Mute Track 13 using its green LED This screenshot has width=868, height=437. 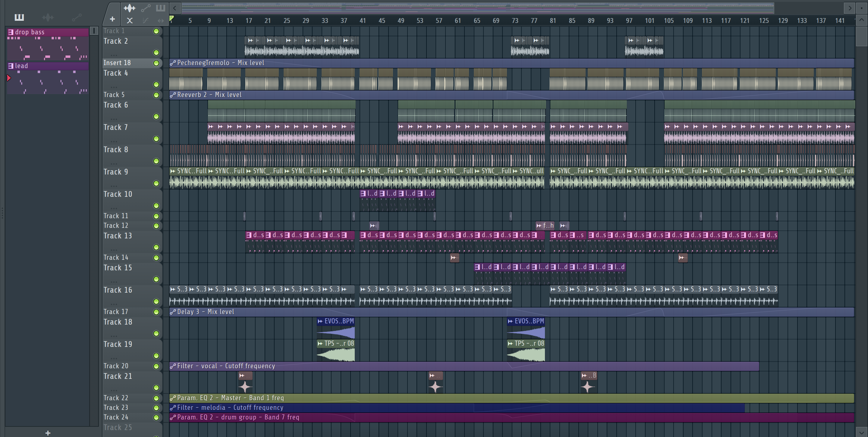156,247
